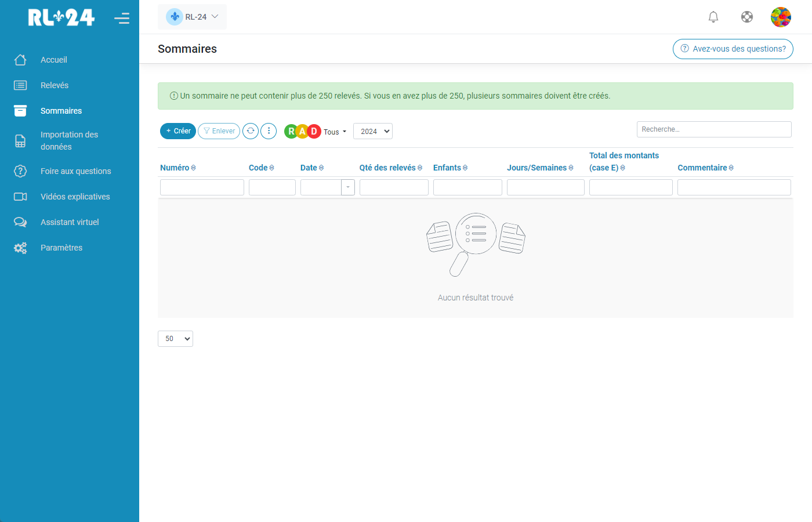Open the 2024 year dropdown
This screenshot has width=812, height=522.
[x=373, y=131]
